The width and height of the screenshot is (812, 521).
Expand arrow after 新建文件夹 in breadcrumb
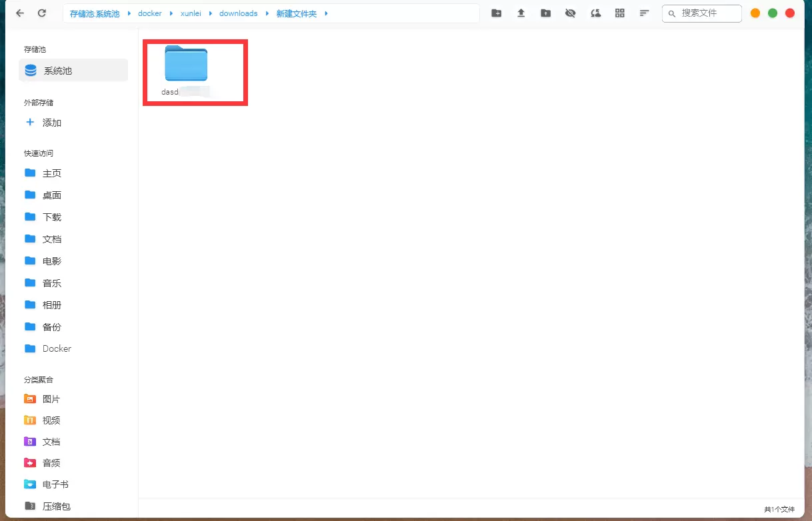tap(326, 13)
